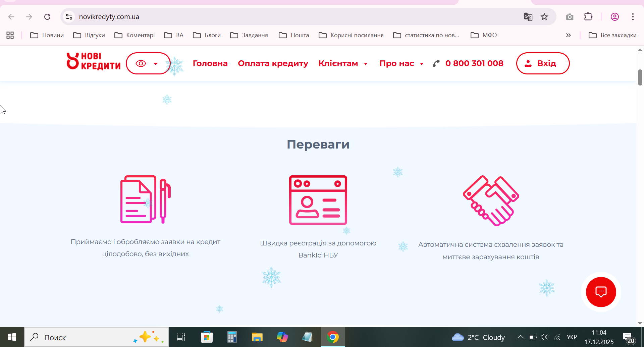This screenshot has width=644, height=347.
Task: Open the Оплата кредиту page
Action: pyautogui.click(x=273, y=63)
